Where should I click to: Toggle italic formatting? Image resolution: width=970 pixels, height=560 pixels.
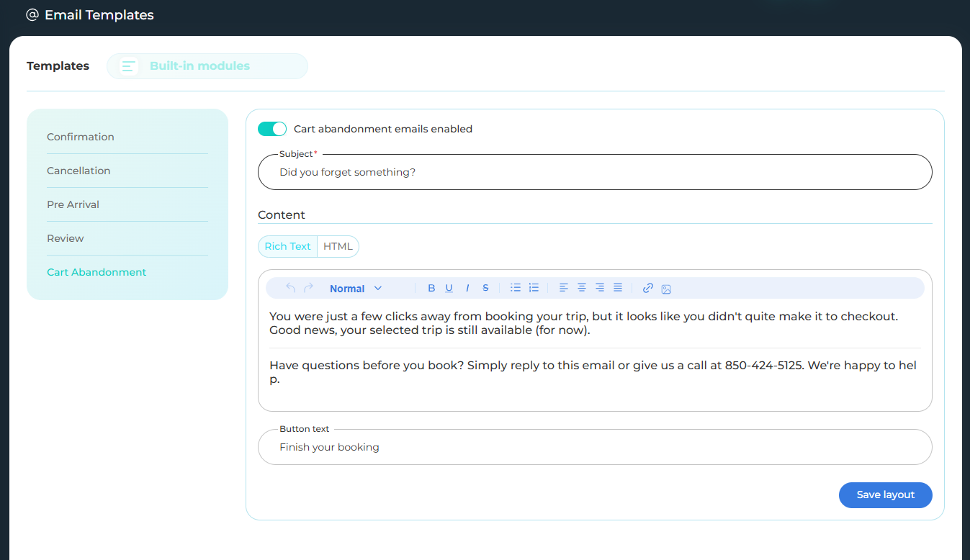[467, 288]
